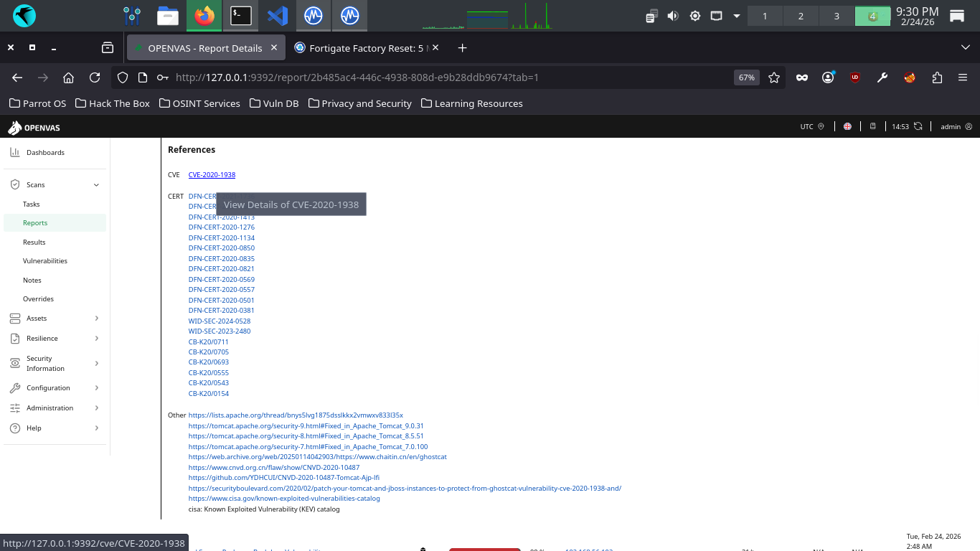The height and width of the screenshot is (551, 980).
Task: Open the CVE-2020-1938 details link
Action: coord(212,175)
